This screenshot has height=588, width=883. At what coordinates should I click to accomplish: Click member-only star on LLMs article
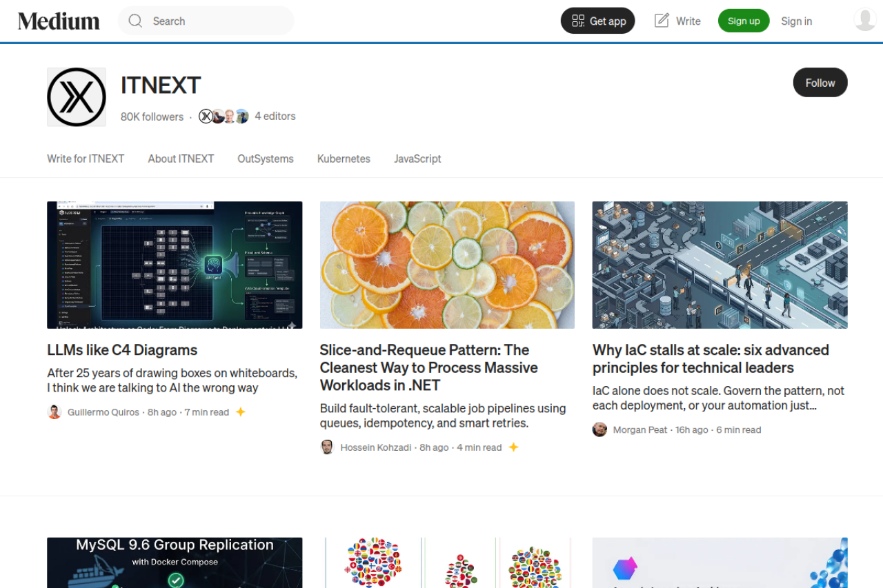pyautogui.click(x=241, y=412)
